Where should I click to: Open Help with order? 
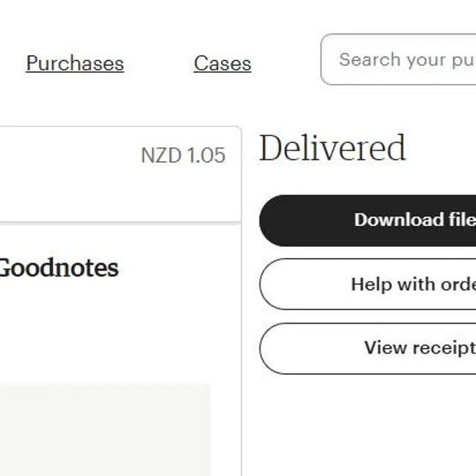click(367, 284)
